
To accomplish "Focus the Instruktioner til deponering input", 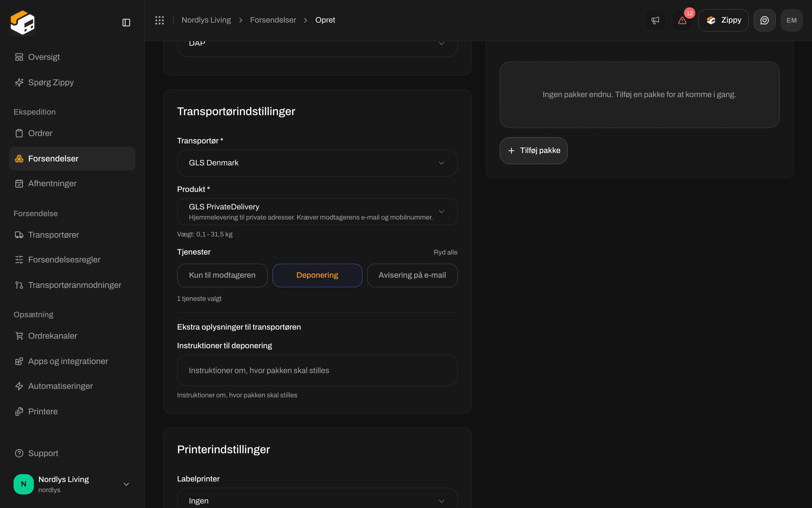I will pyautogui.click(x=317, y=370).
